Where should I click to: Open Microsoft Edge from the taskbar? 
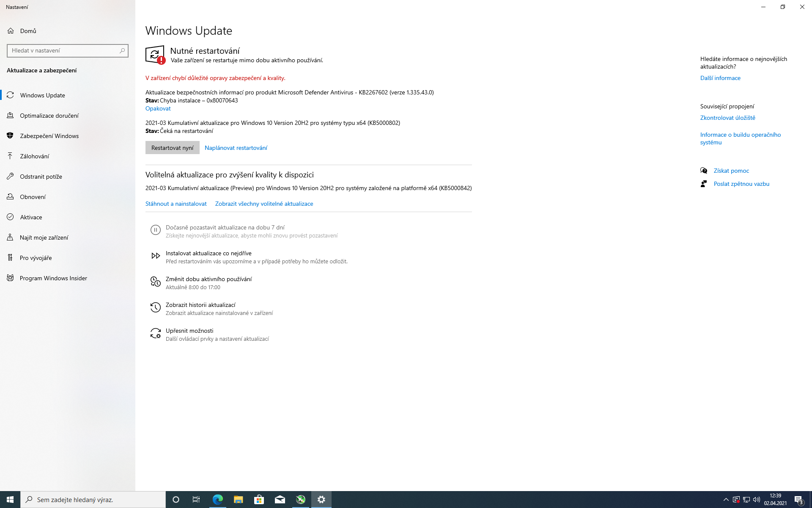pos(217,500)
